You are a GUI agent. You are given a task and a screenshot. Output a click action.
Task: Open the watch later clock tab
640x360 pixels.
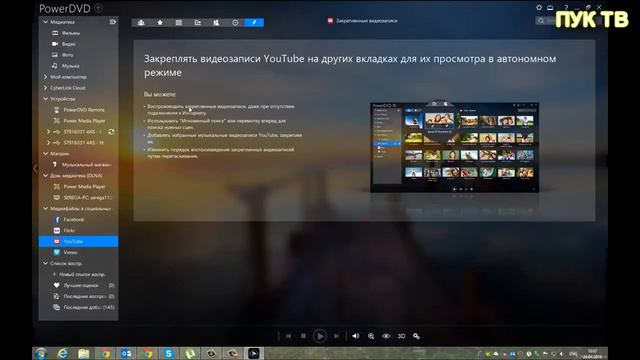tap(235, 22)
